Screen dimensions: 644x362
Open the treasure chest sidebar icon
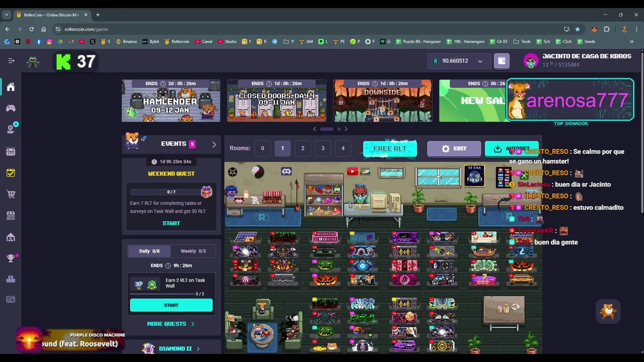[x=11, y=151]
